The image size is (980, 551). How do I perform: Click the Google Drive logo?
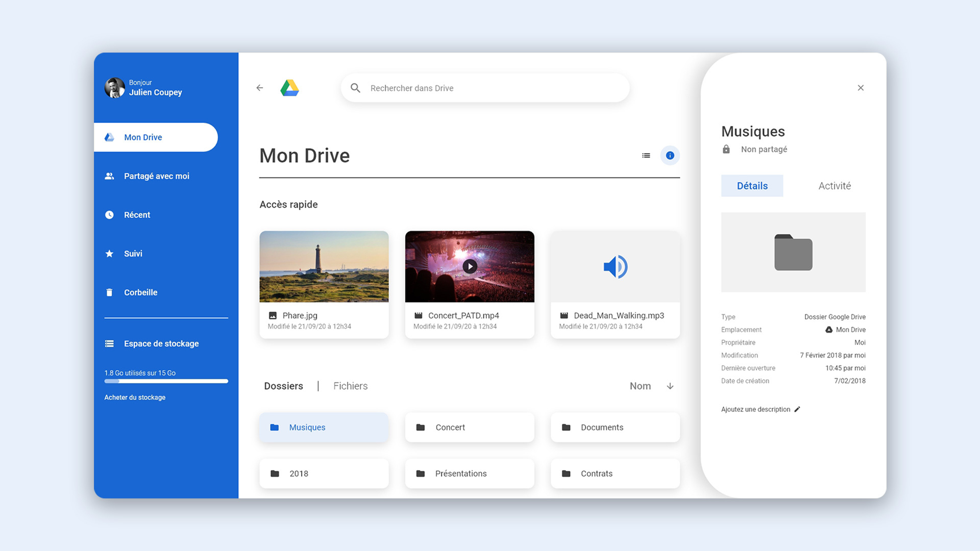coord(290,87)
